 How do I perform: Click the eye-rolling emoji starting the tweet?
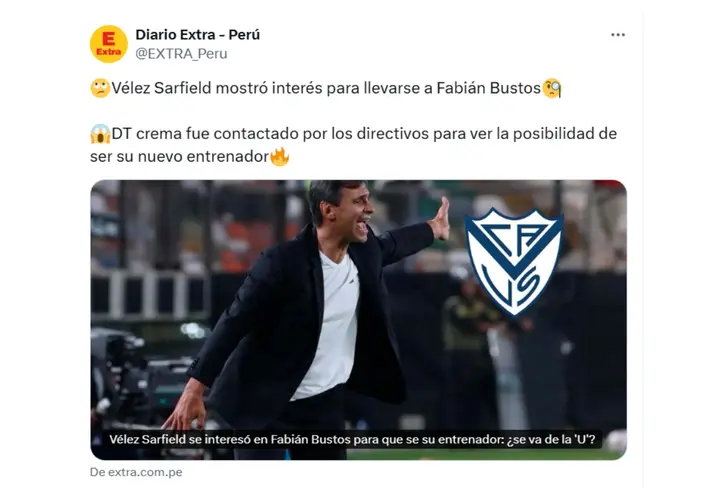[100, 88]
